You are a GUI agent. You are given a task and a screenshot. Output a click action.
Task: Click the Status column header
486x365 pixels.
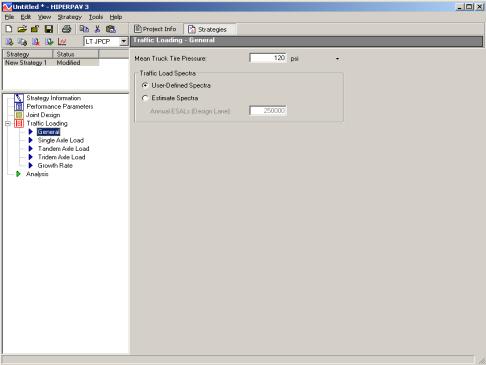point(75,54)
